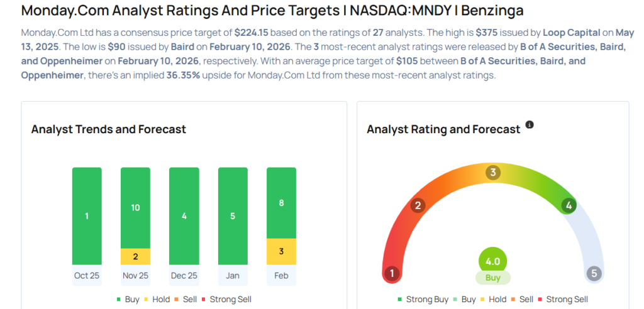Click gauge marker number 1
This screenshot has height=309, width=644.
pos(392,273)
